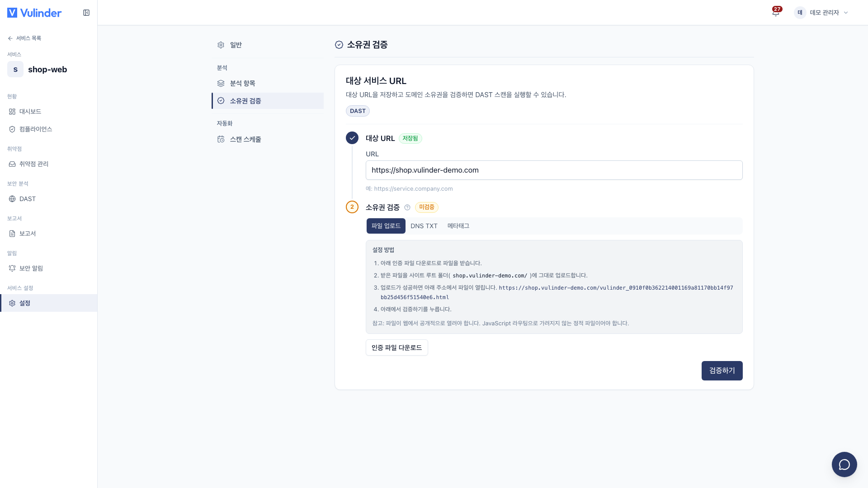Click the 설정 gear icon in sidebar
Screen dimensions: 868x488
(x=12, y=303)
